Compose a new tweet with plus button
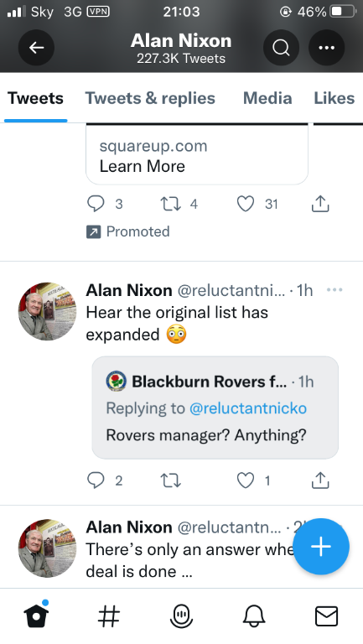The width and height of the screenshot is (363, 644). [321, 546]
